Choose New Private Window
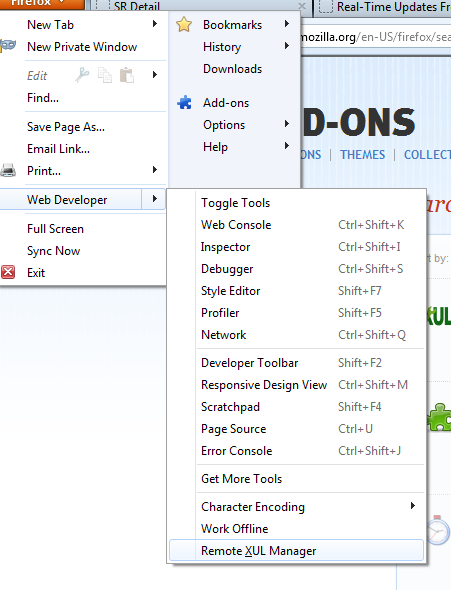Image resolution: width=451 pixels, height=590 pixels. 82,47
